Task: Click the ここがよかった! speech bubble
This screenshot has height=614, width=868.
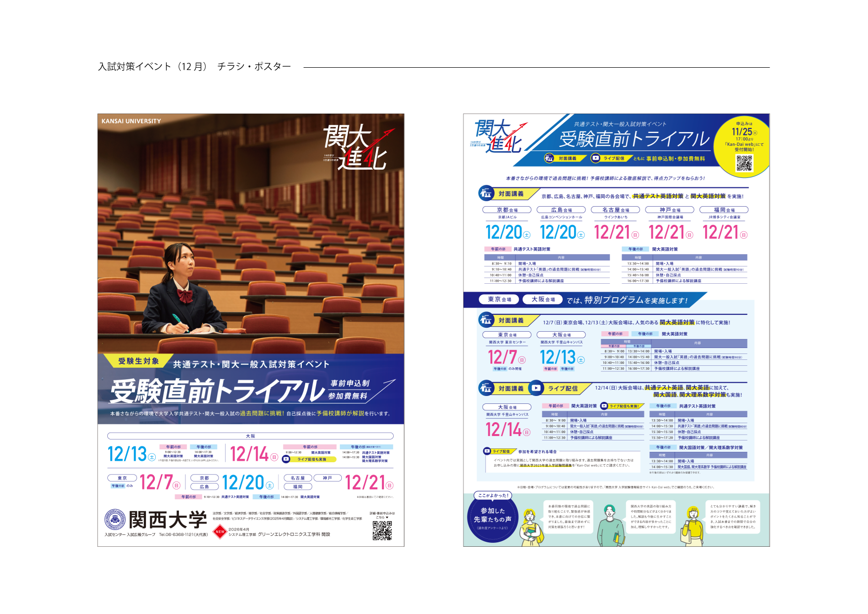Action: pyautogui.click(x=493, y=495)
